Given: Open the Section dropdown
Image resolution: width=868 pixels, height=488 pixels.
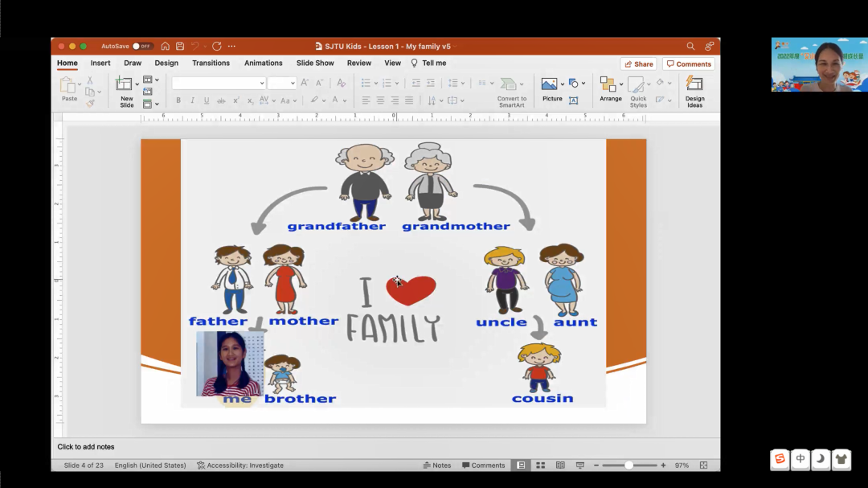Looking at the screenshot, I should pos(150,105).
